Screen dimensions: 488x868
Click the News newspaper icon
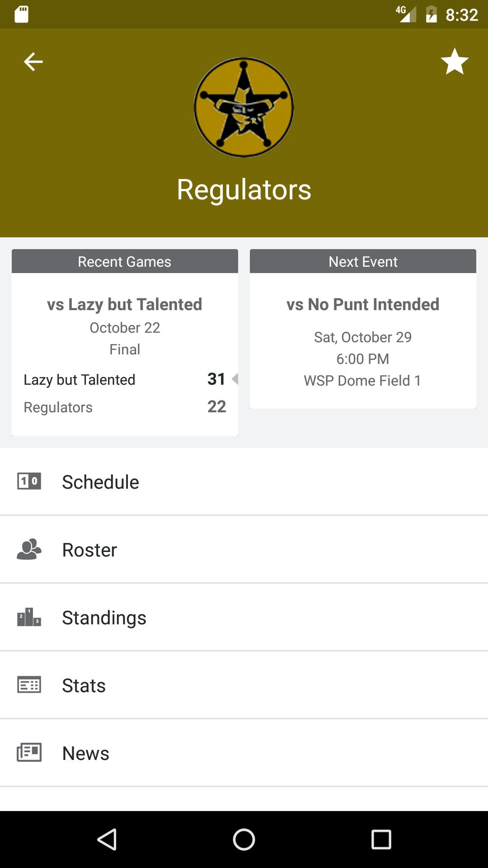29,753
